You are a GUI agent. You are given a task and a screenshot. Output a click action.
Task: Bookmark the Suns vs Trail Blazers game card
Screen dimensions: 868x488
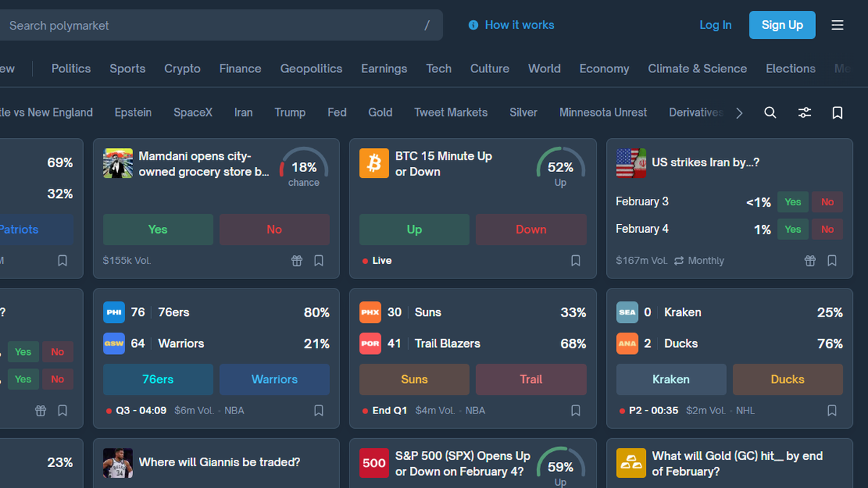pos(575,410)
